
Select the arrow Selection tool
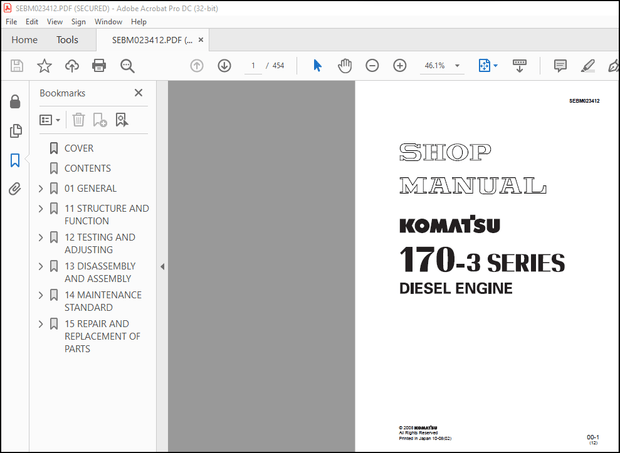coord(317,66)
